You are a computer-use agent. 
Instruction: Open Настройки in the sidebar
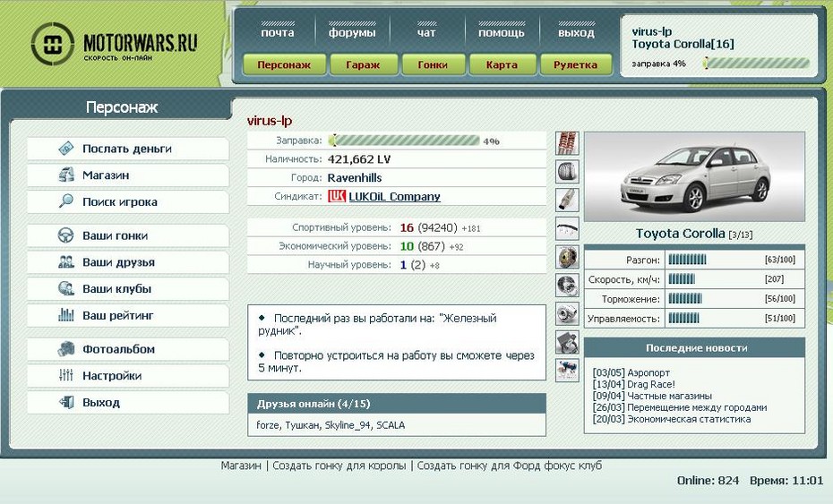pyautogui.click(x=128, y=376)
